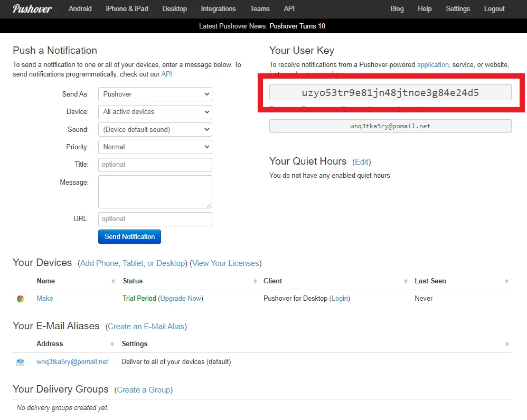Screen dimensions: 527x420
Task: Click Upgrade Now link
Action: tap(181, 299)
